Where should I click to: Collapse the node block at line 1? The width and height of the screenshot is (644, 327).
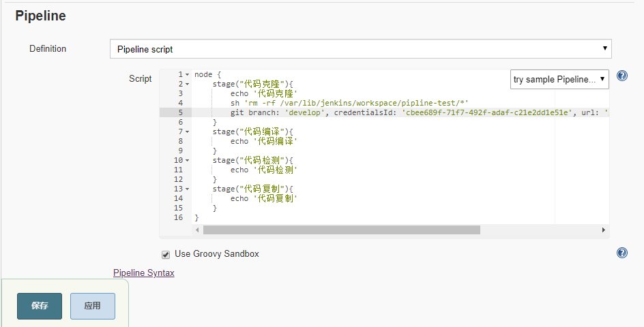[187, 74]
